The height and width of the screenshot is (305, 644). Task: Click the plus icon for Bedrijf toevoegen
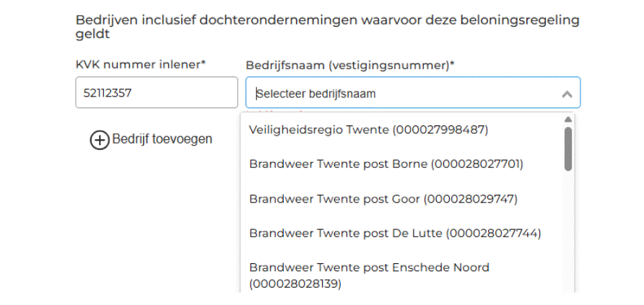tap(100, 140)
